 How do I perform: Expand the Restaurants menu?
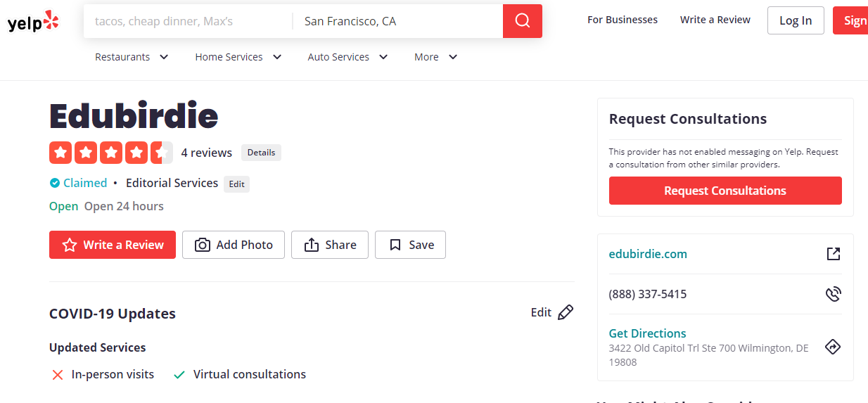pyautogui.click(x=132, y=57)
